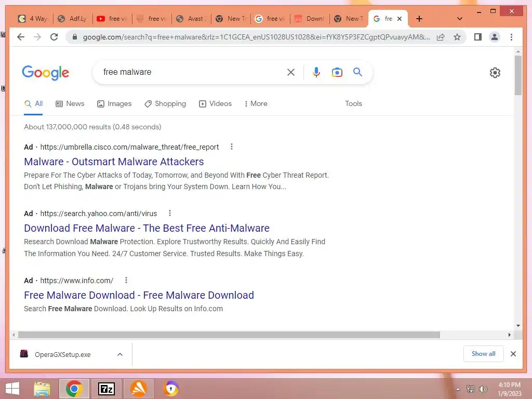Open Chrome three-dot menu
Image resolution: width=532 pixels, height=399 pixels.
click(511, 37)
